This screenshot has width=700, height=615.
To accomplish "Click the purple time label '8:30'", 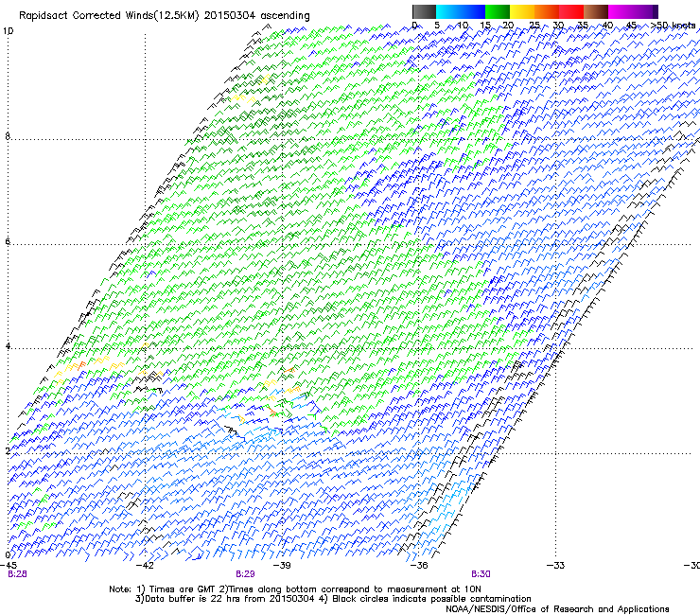I will click(481, 574).
